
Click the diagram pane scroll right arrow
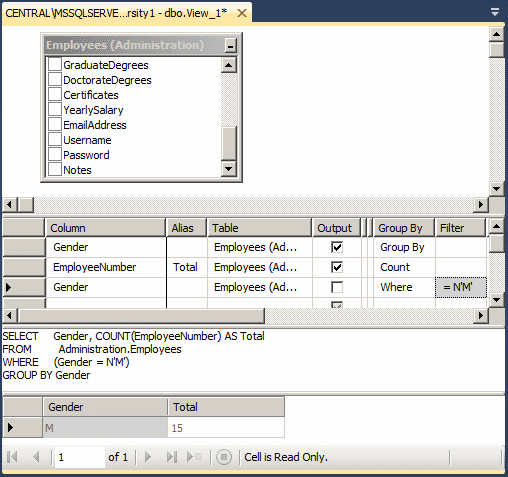pos(481,204)
